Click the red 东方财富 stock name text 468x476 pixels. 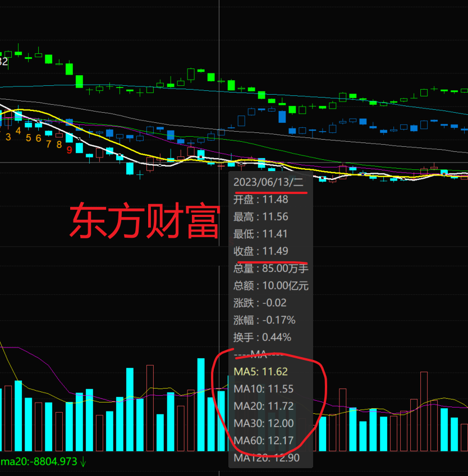[x=144, y=221]
